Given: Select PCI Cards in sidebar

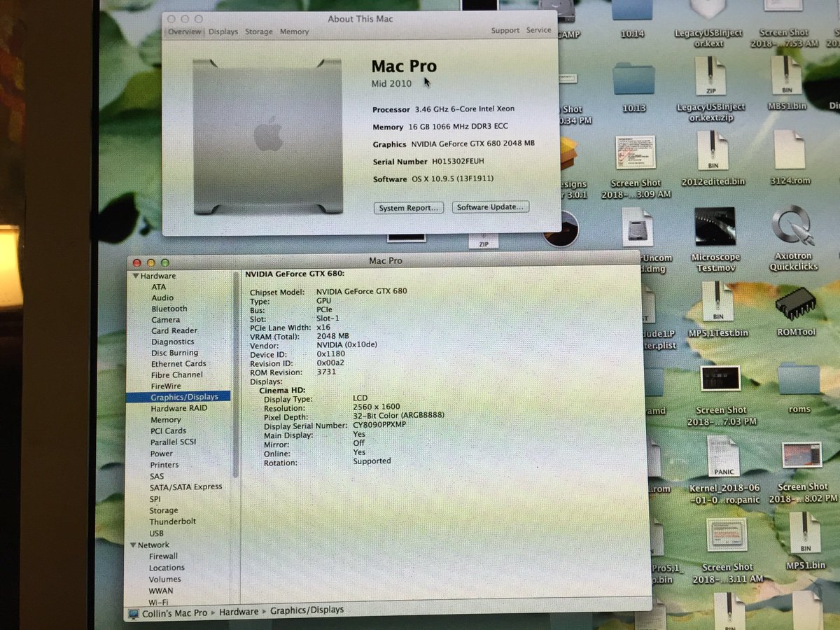Looking at the screenshot, I should (168, 431).
